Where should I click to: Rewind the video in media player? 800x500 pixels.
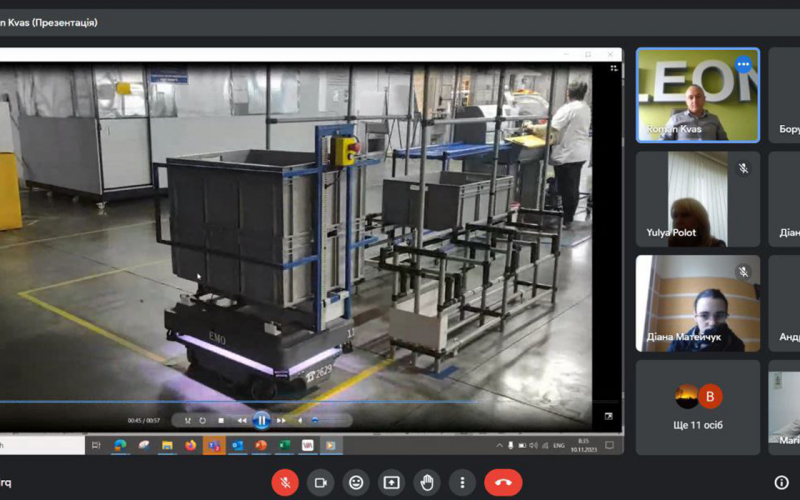242,420
